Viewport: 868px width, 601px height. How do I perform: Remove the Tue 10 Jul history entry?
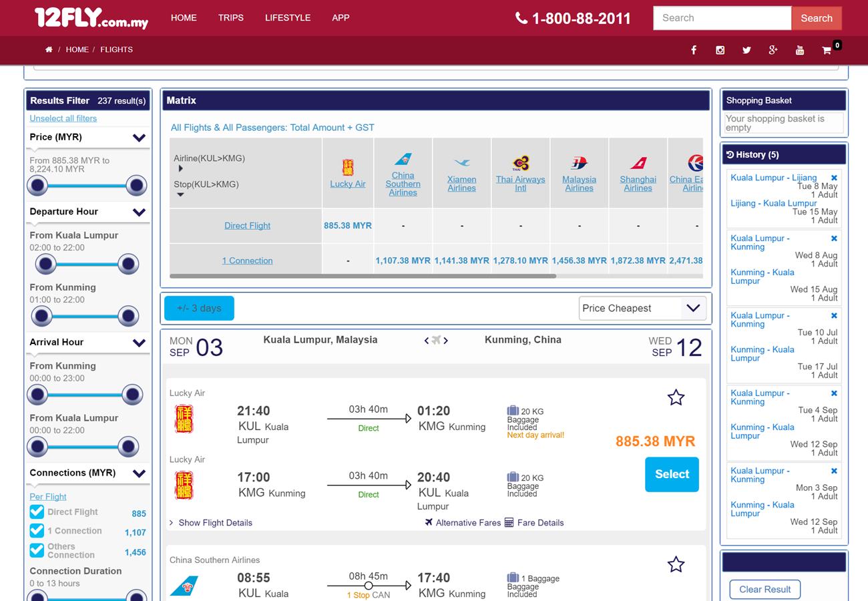(834, 315)
